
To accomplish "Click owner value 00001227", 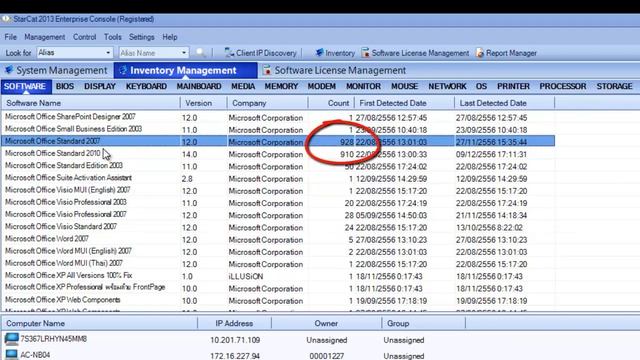I will tap(327, 356).
